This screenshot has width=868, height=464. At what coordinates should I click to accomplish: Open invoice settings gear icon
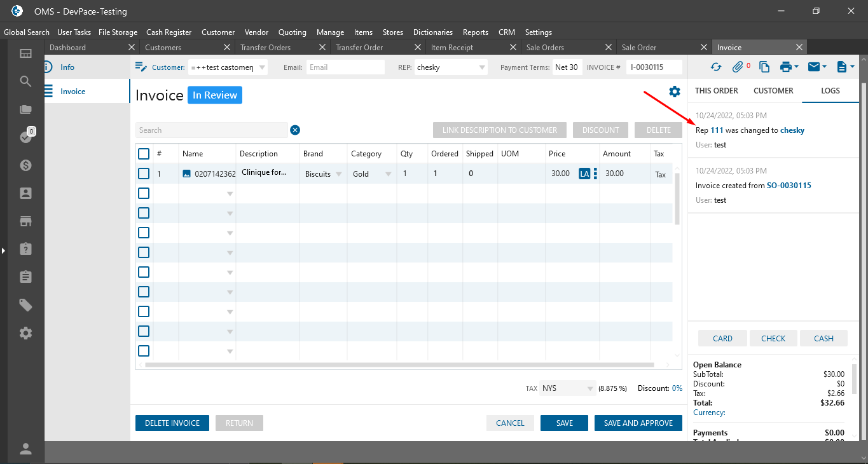pyautogui.click(x=675, y=92)
